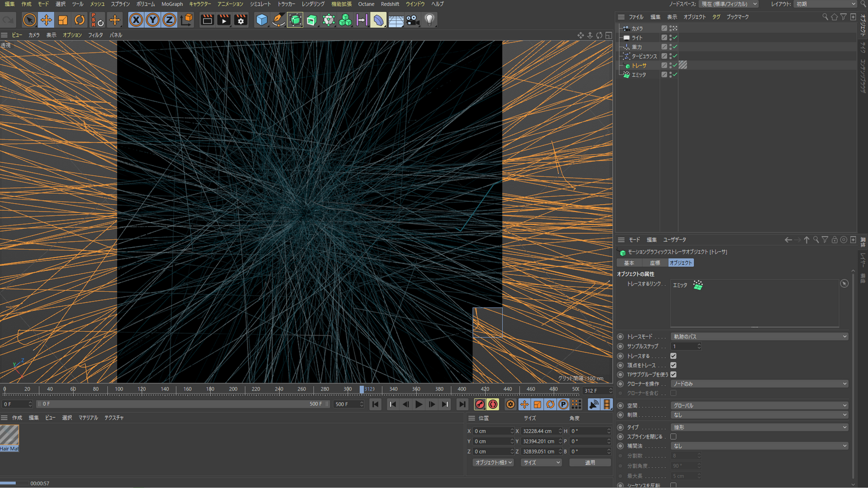Select the Rotate tool in top toolbar
Image resolution: width=868 pixels, height=488 pixels.
[x=80, y=20]
